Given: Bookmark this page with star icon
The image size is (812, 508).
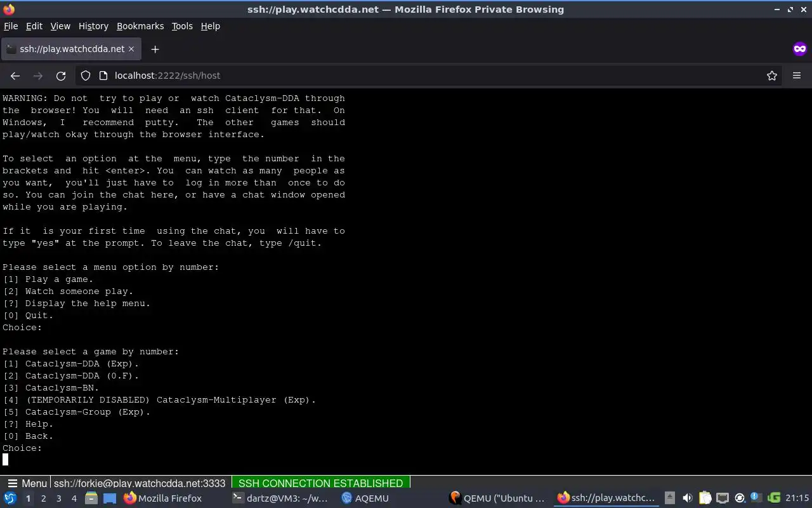Looking at the screenshot, I should tap(772, 76).
